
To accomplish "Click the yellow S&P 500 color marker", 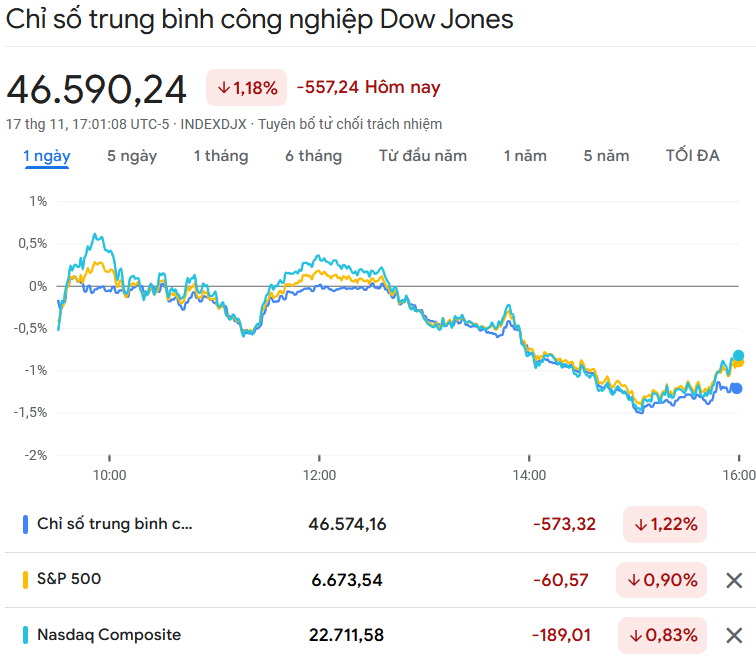I will click(25, 580).
